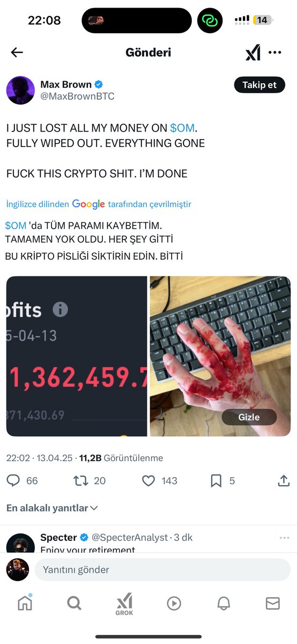Go back with the left arrow
The height and width of the screenshot is (644, 297).
17,52
